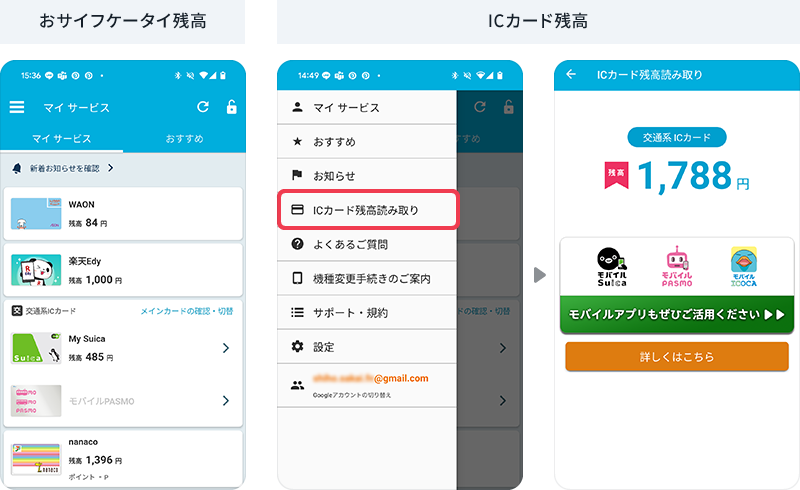The width and height of the screenshot is (800, 490).
Task: Select サポート・規約 in the drawer menu
Action: pyautogui.click(x=367, y=313)
